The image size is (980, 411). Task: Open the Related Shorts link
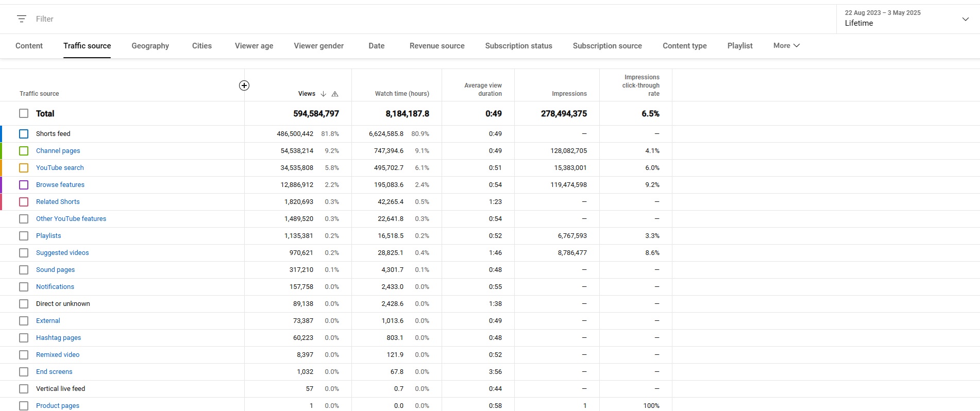pyautogui.click(x=58, y=202)
